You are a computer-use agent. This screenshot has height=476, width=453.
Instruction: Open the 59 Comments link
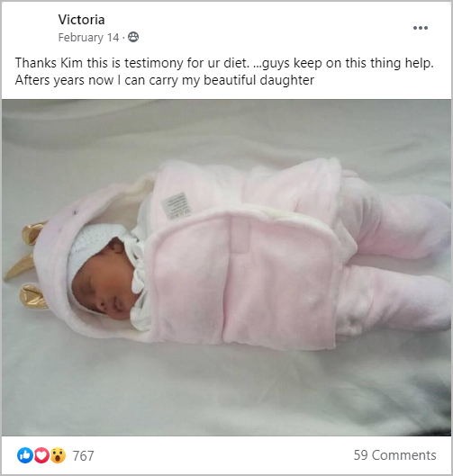coord(394,455)
